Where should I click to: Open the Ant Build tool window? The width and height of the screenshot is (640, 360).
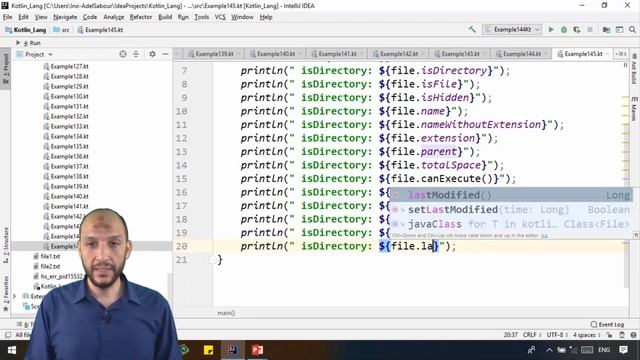(634, 69)
